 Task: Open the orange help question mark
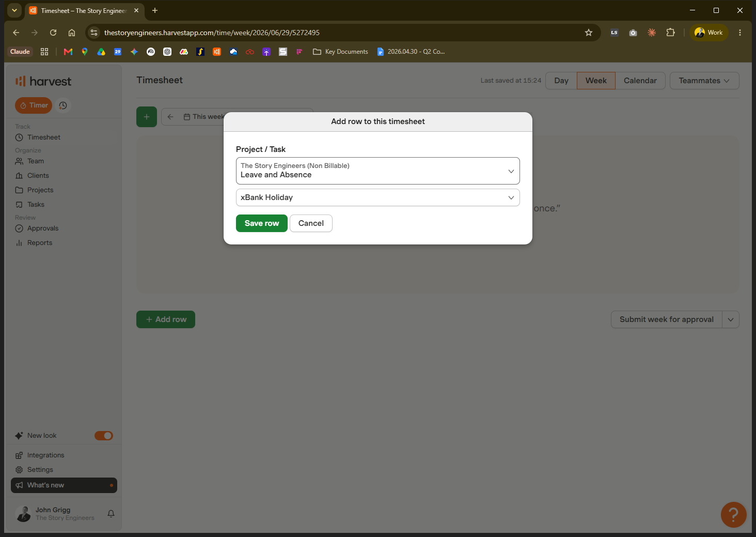(x=734, y=515)
